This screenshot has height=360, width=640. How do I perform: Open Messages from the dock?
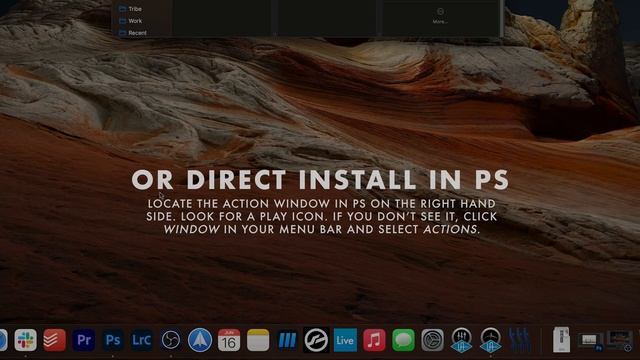[x=403, y=340]
